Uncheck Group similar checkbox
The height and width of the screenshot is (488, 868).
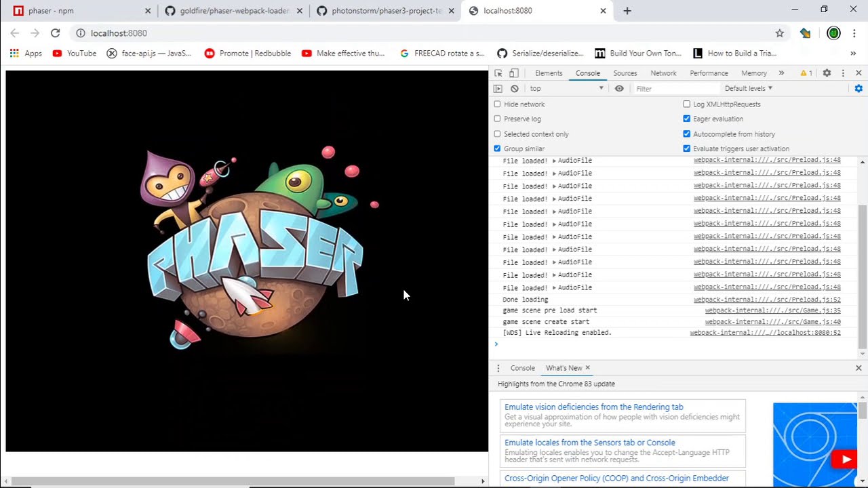(x=497, y=148)
